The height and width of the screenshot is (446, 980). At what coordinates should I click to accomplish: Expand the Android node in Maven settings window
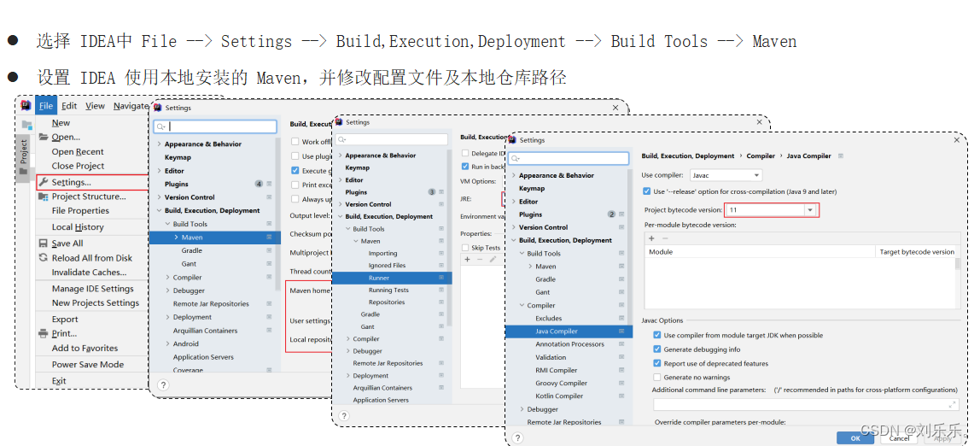click(x=167, y=343)
